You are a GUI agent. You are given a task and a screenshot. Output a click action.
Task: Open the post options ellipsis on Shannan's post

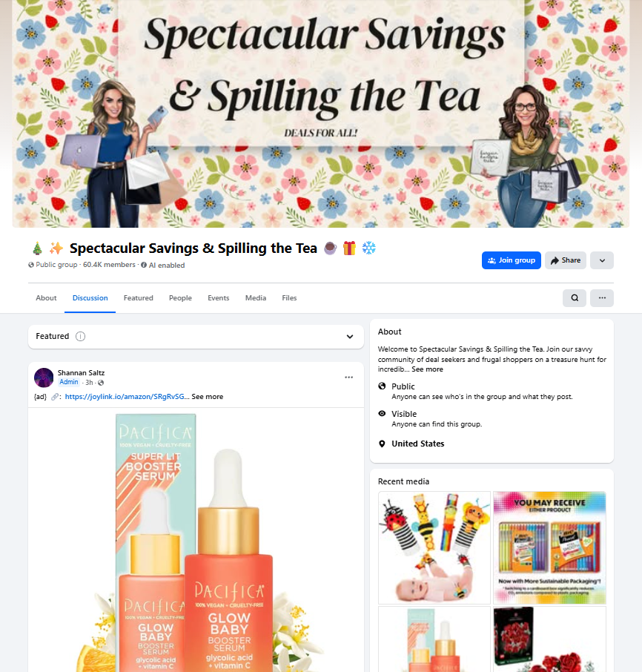click(348, 377)
